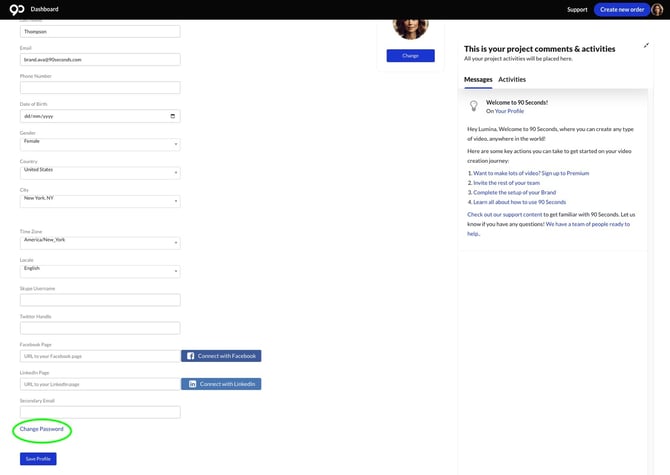The height and width of the screenshot is (475, 670).
Task: Click the 90 Seconds logo icon
Action: (x=17, y=9)
